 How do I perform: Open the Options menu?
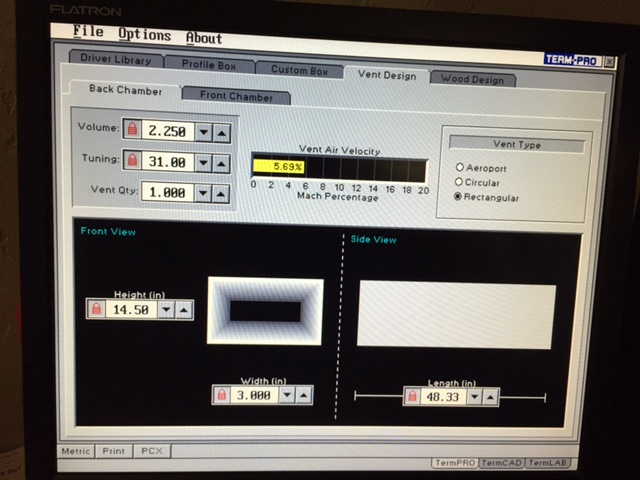click(x=144, y=34)
